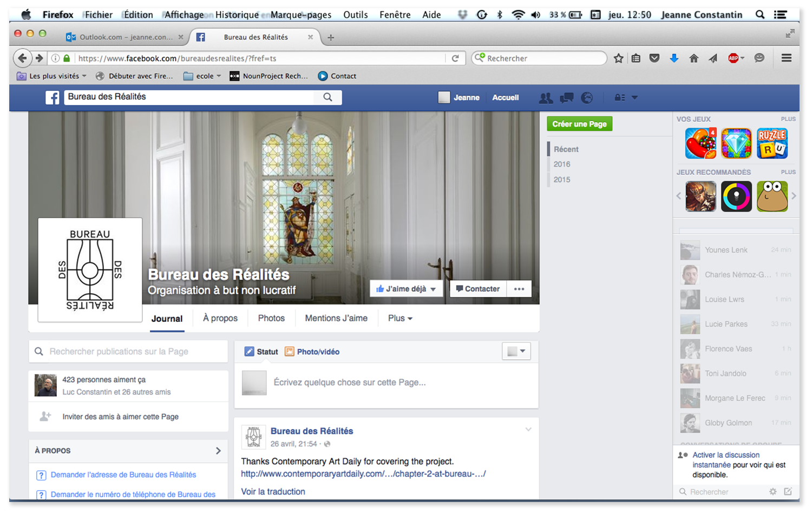
Task: Go forward with browser forward arrow
Action: point(39,58)
